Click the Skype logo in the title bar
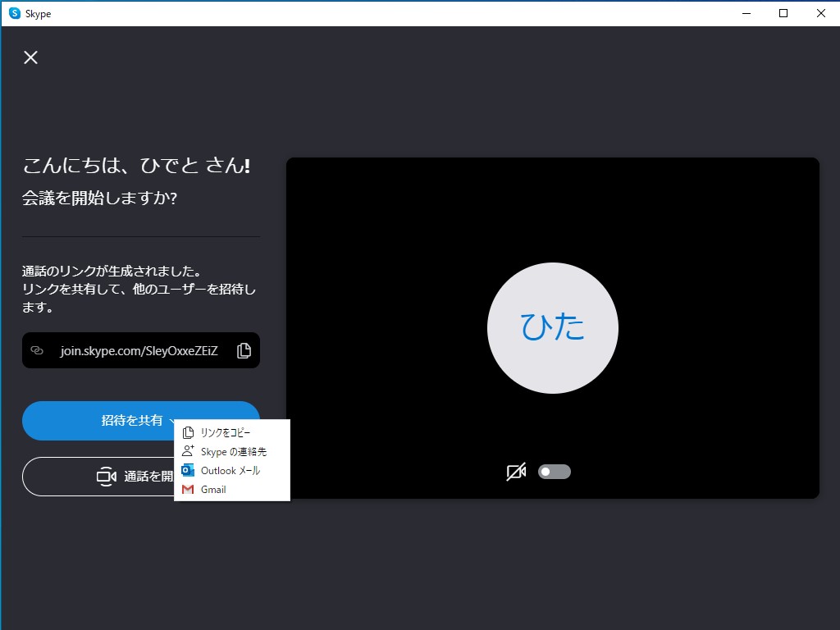 pos(15,13)
